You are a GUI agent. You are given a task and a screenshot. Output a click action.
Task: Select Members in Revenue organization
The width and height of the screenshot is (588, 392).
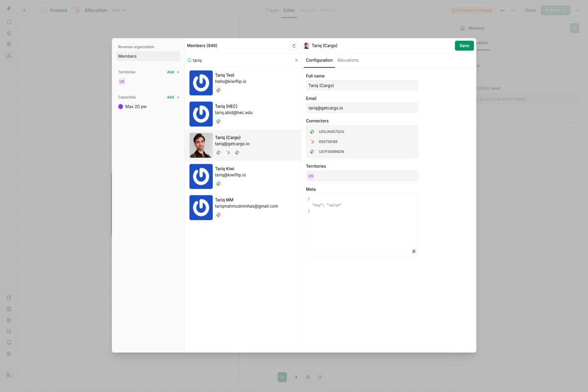[148, 56]
